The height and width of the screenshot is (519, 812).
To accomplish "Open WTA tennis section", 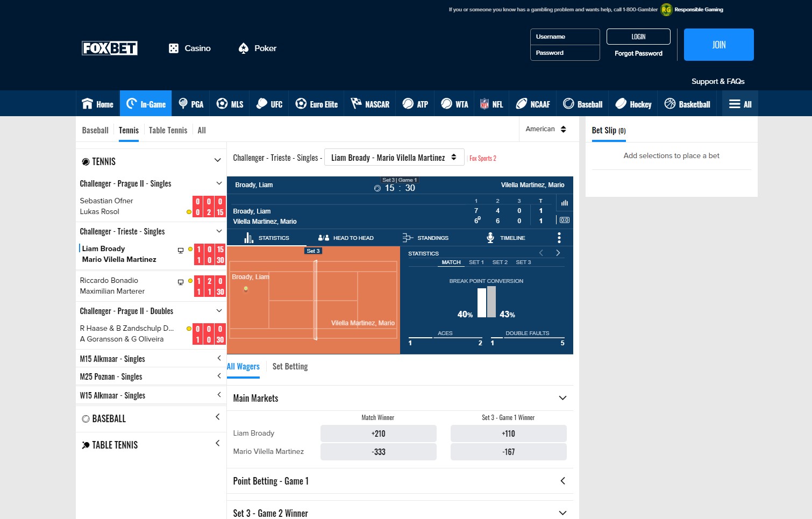I will coord(454,104).
